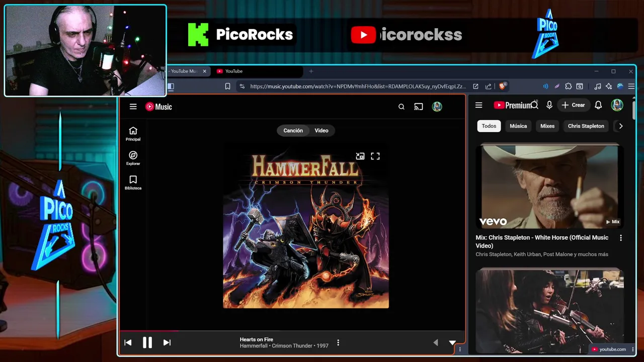Viewport: 644px width, 362px height.
Task: Open Biblioteca in Music sidebar
Action: click(133, 183)
